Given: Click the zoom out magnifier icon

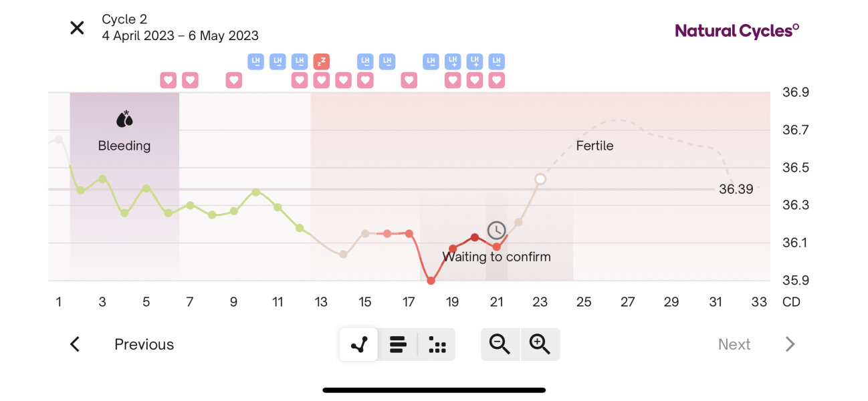Looking at the screenshot, I should (500, 344).
